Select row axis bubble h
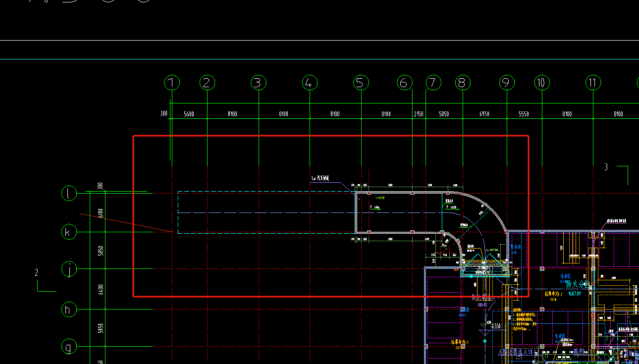 coord(69,310)
